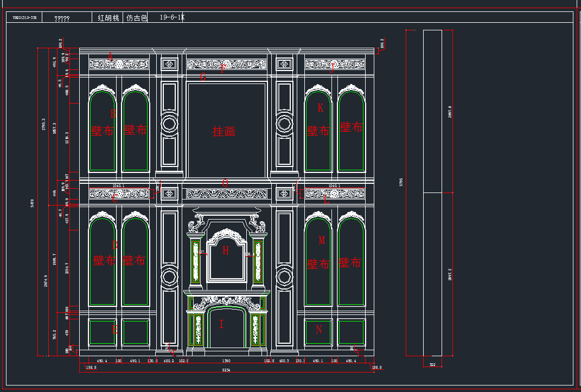Image resolution: width=581 pixels, height=392 pixels.
Task: Click the letter M arch label
Action: [322, 240]
